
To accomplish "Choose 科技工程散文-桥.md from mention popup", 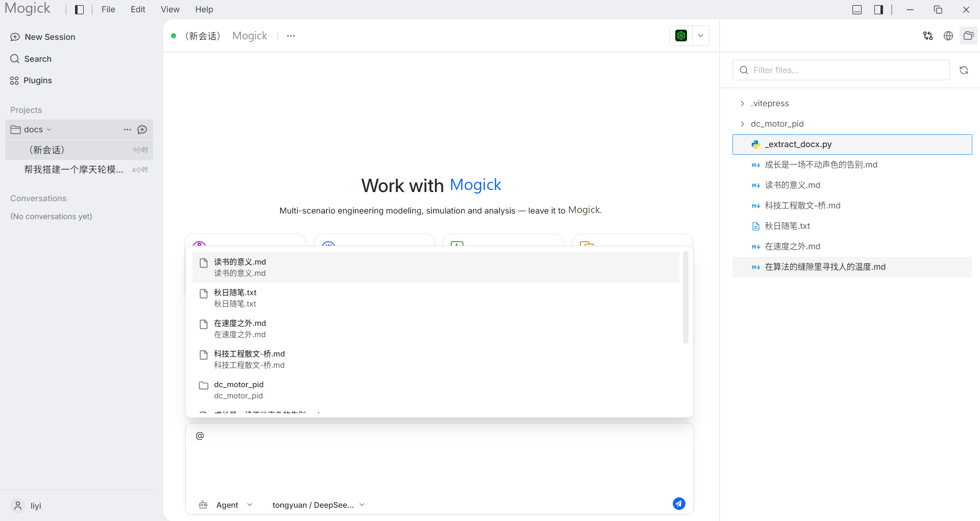I will point(435,360).
